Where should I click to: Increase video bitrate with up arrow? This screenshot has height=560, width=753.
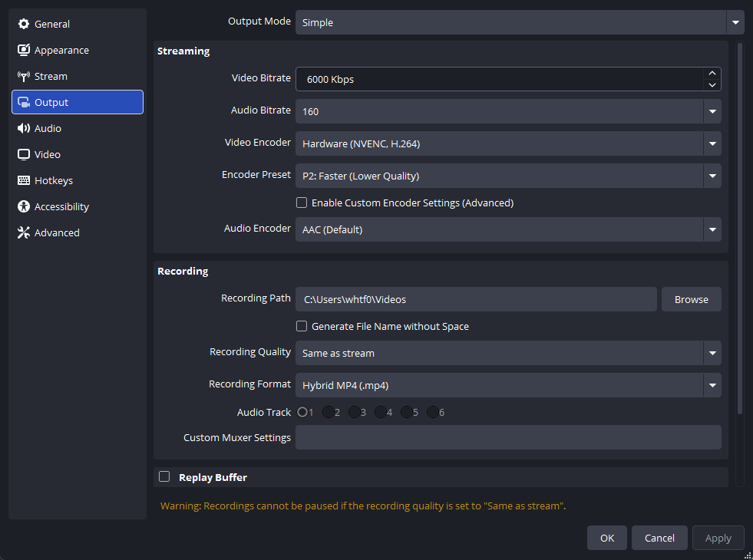click(x=712, y=74)
